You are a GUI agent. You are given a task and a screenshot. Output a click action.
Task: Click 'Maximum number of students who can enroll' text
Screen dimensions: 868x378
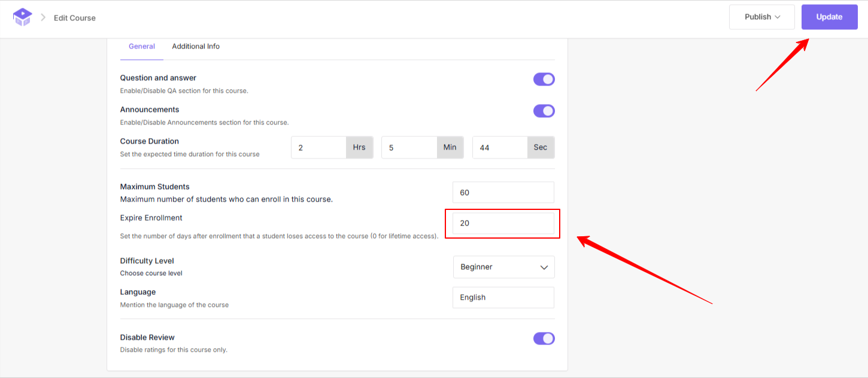tap(226, 199)
